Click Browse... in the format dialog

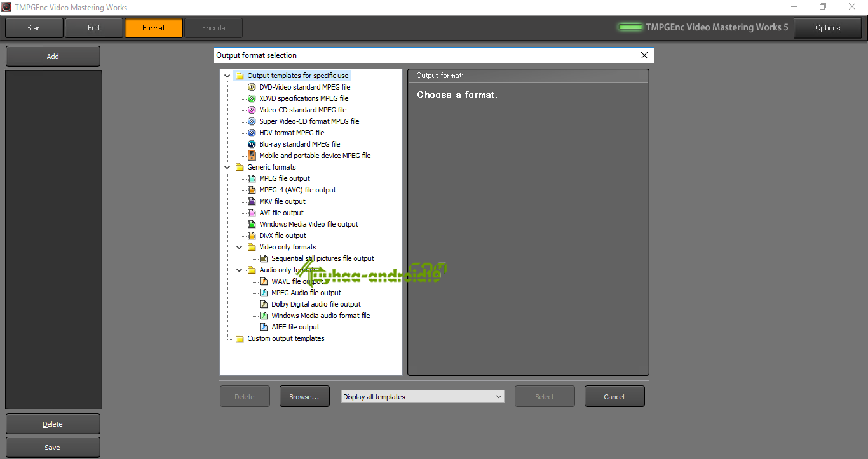[304, 397]
